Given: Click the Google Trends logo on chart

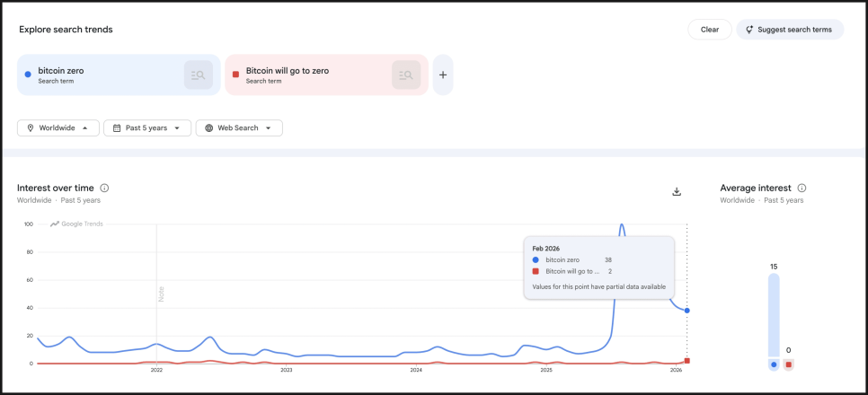Looking at the screenshot, I should pyautogui.click(x=76, y=224).
